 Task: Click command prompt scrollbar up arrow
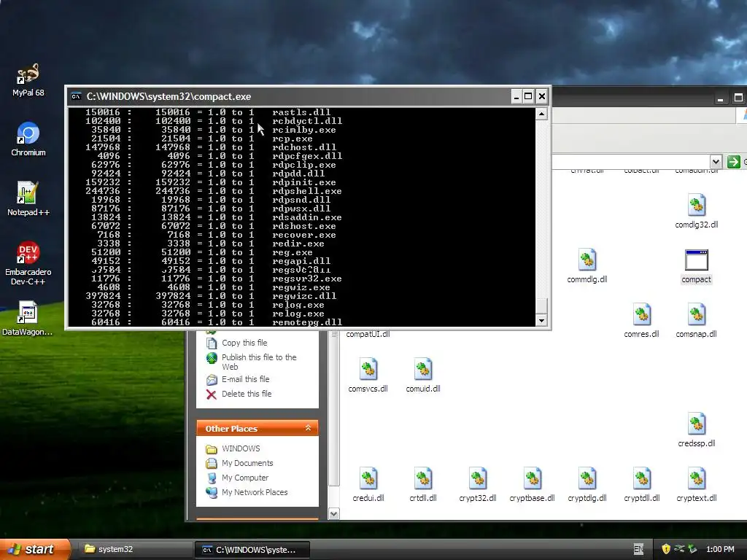click(x=541, y=114)
